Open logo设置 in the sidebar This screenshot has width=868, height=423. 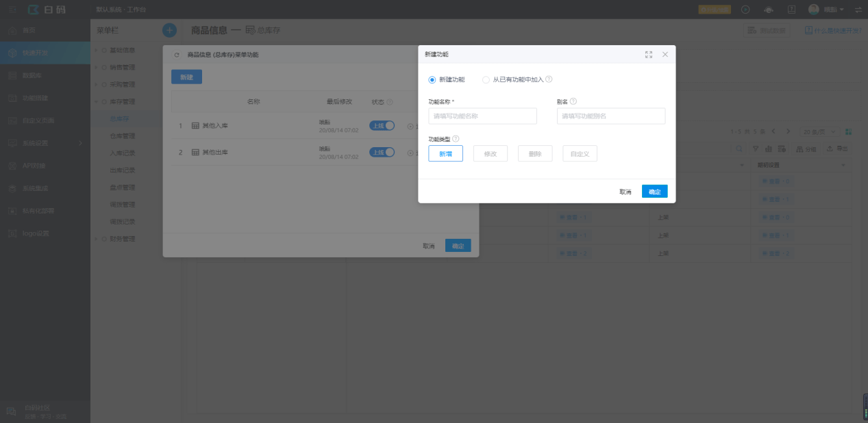tap(45, 233)
